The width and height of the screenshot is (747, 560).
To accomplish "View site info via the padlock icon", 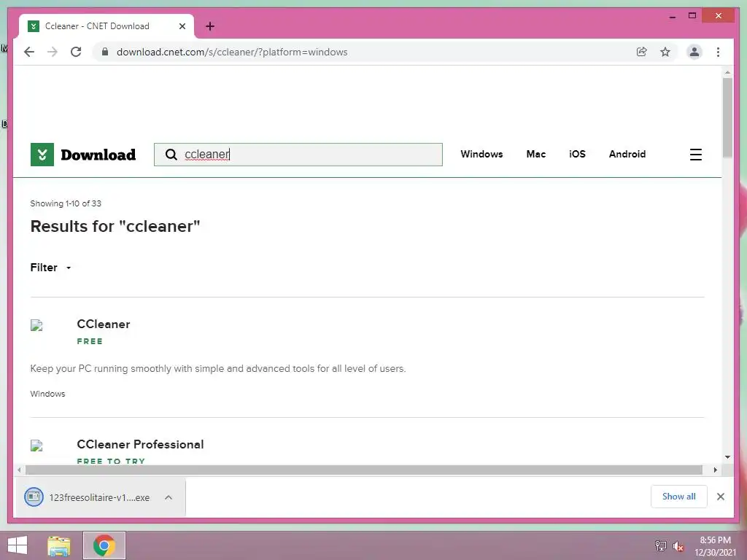I will [105, 52].
